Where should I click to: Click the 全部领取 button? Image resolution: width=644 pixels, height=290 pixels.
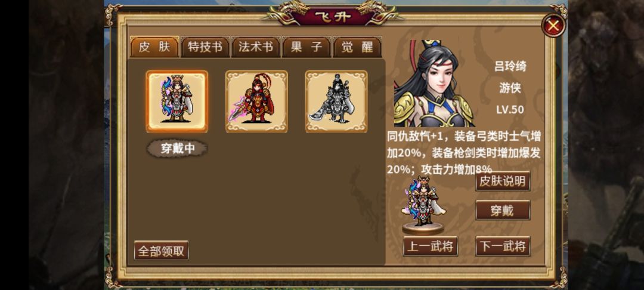(162, 251)
